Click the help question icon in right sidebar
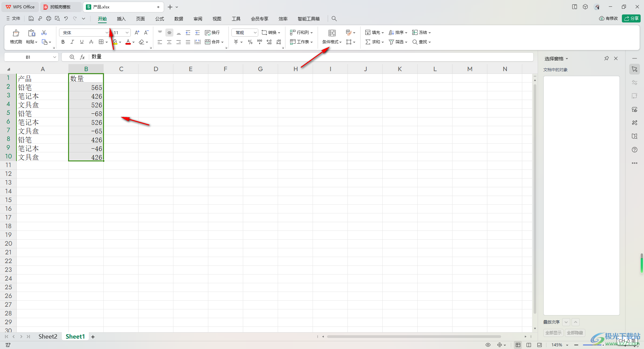This screenshot has width=644, height=349. [635, 150]
